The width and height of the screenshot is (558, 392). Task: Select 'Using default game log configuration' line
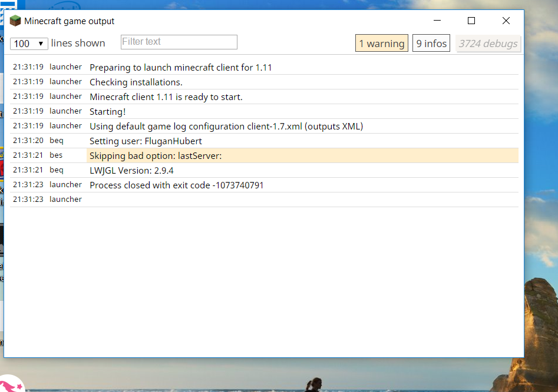pos(264,126)
